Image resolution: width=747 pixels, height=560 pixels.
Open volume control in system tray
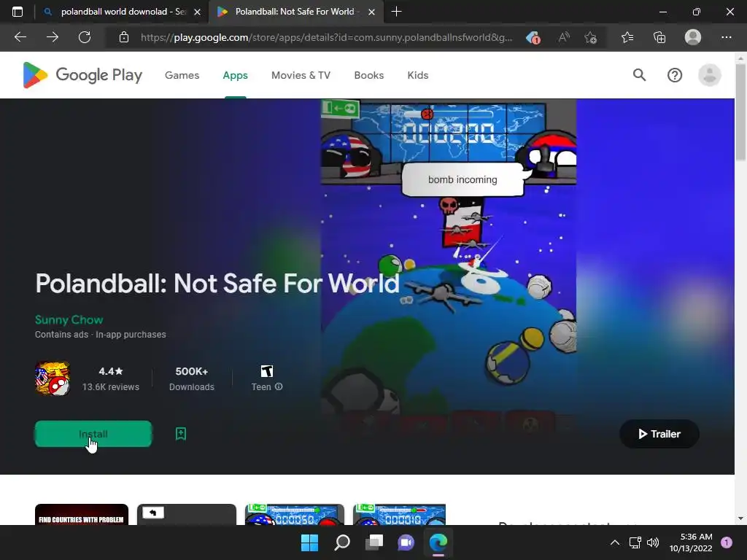click(x=653, y=542)
